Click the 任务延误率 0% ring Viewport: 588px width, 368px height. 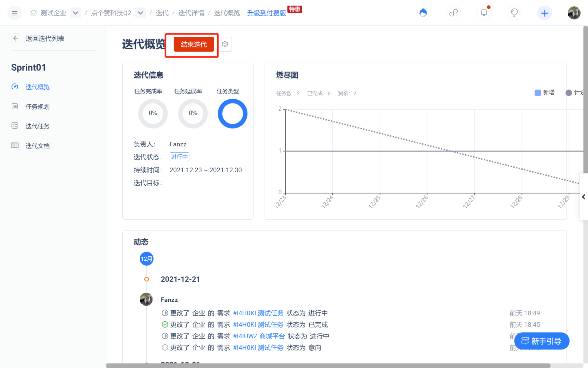[193, 113]
